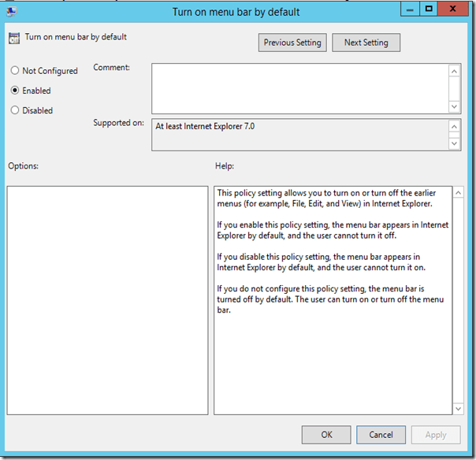
Task: Go to the Previous Setting
Action: pyautogui.click(x=292, y=43)
